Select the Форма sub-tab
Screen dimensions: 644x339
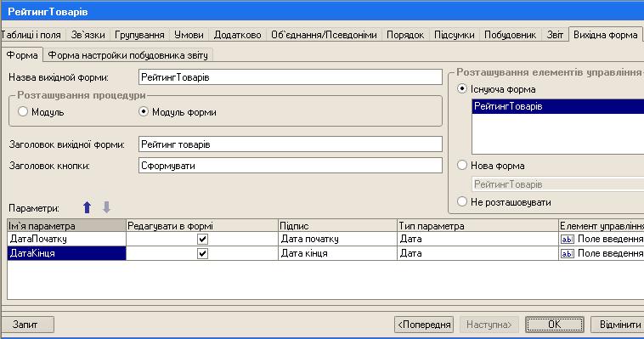pyautogui.click(x=22, y=55)
